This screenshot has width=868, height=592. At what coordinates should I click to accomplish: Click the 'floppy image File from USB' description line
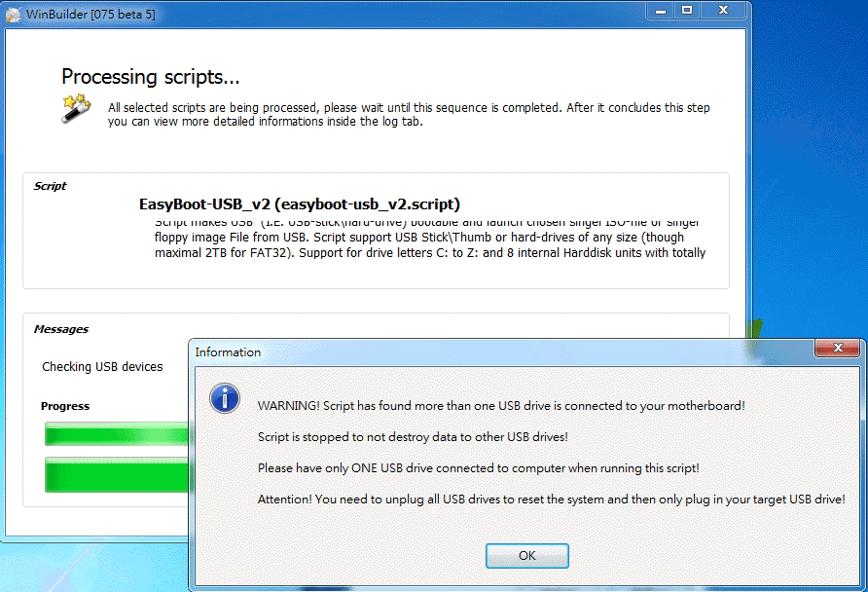click(419, 238)
